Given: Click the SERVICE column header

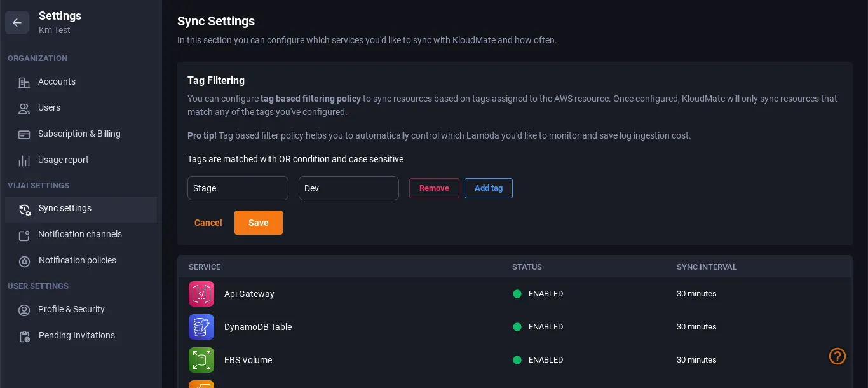Looking at the screenshot, I should coord(205,267).
